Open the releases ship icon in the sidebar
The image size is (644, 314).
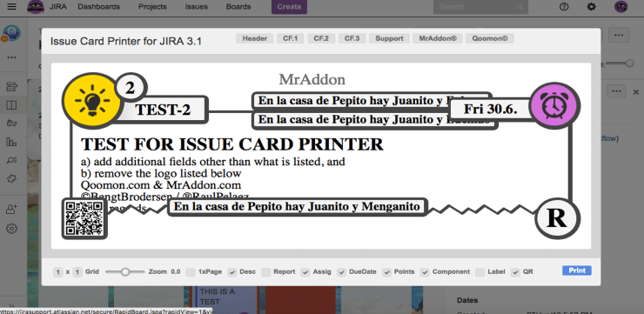pos(11,124)
